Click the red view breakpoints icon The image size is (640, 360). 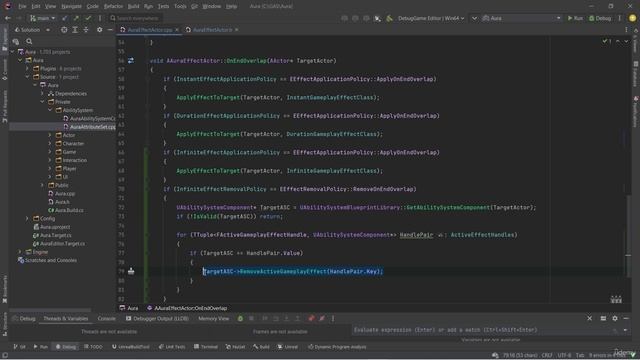pyautogui.click(x=311, y=318)
